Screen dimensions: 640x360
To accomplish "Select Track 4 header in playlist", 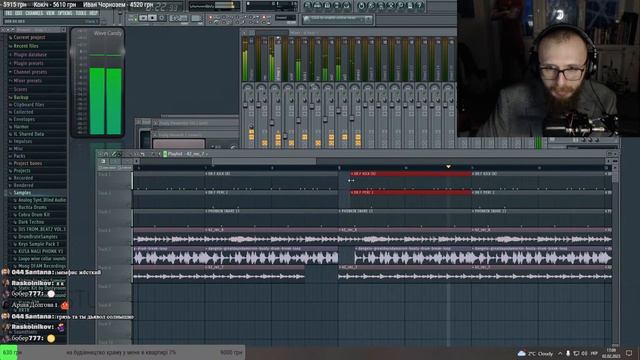I will point(114,237).
